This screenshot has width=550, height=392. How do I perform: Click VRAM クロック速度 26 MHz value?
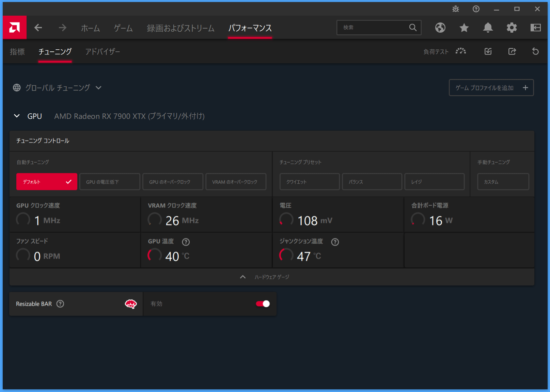[182, 221]
